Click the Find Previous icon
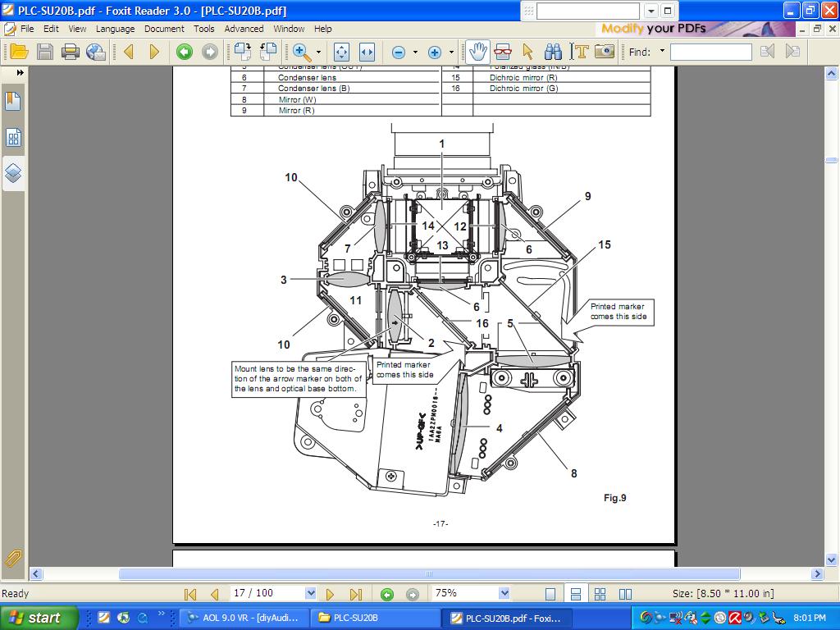840x630 pixels. click(767, 52)
